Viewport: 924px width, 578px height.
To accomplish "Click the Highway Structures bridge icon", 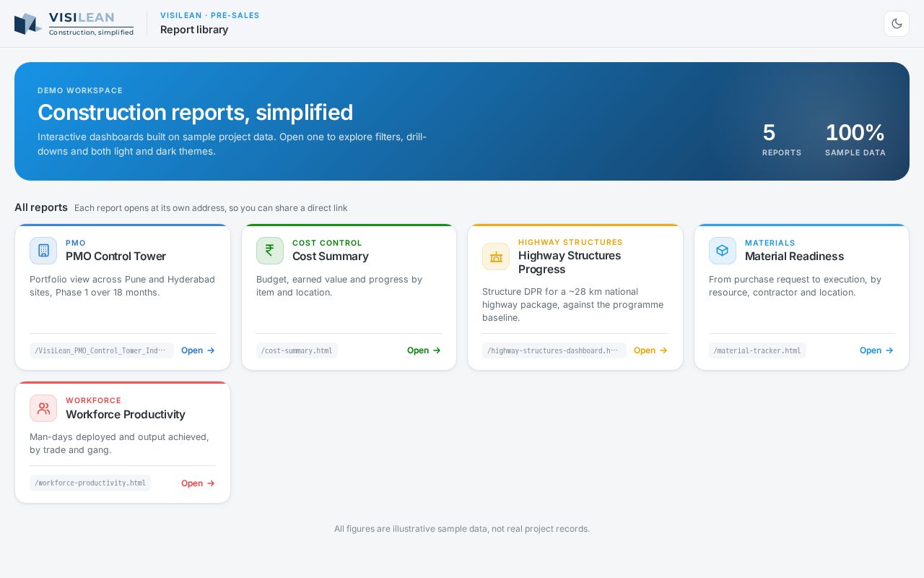I will click(496, 256).
